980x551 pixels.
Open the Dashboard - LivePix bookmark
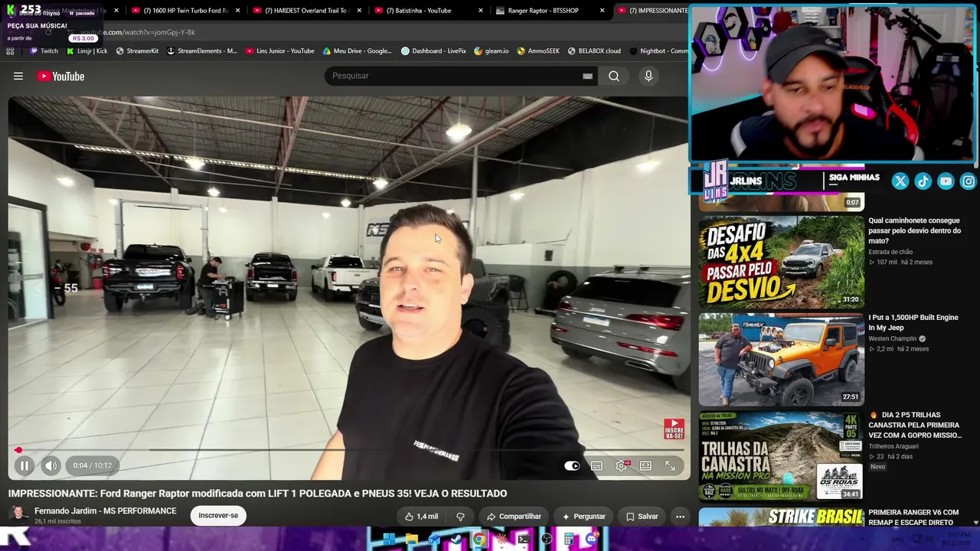tap(433, 51)
